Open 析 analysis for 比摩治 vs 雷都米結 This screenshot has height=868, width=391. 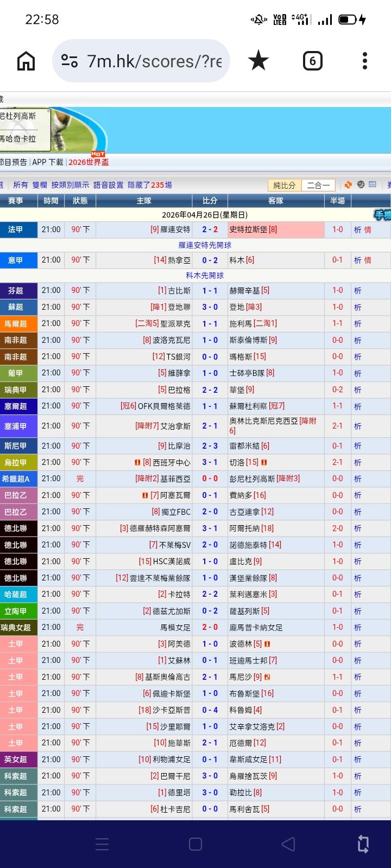[x=357, y=446]
